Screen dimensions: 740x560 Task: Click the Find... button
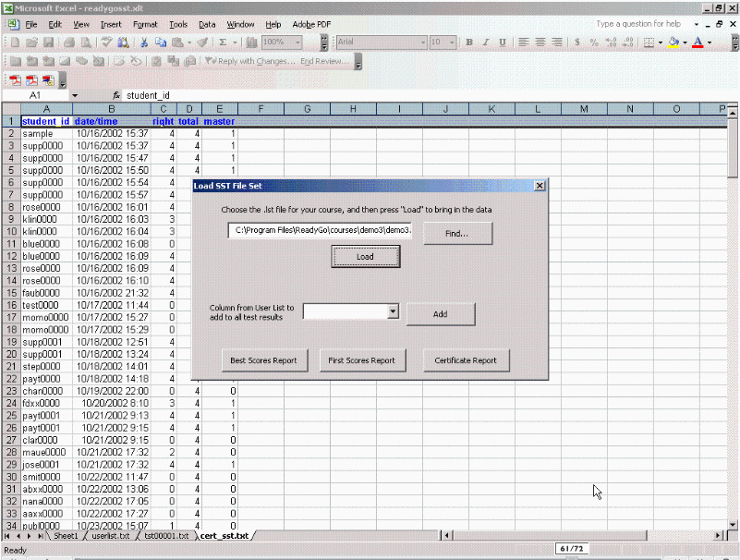(x=457, y=233)
